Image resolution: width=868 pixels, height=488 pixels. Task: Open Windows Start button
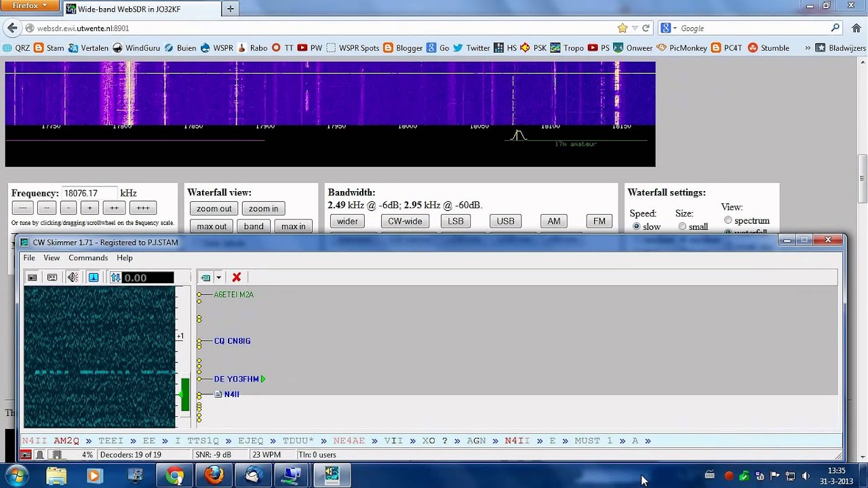point(16,476)
